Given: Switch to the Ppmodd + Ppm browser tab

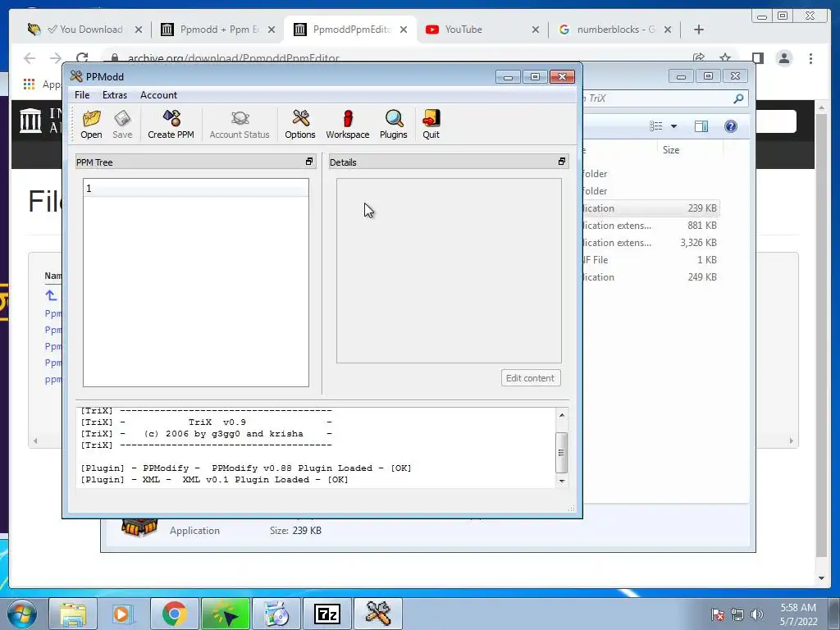Looking at the screenshot, I should [x=218, y=30].
